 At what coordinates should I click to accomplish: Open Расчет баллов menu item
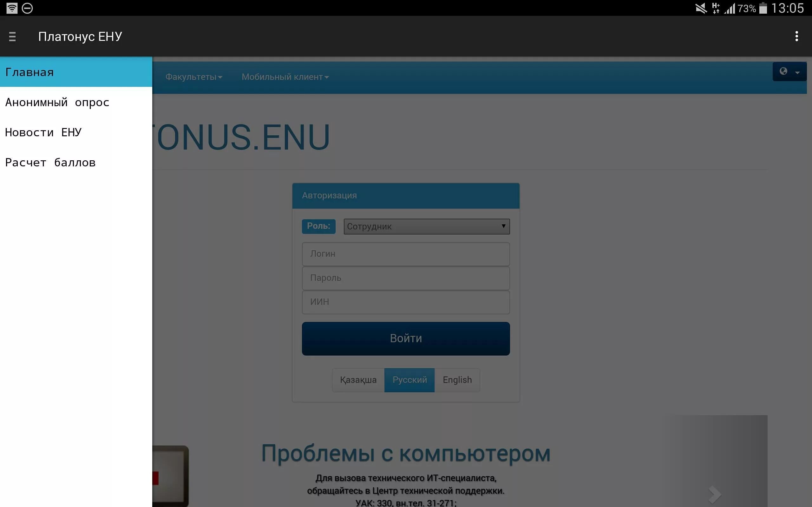(x=50, y=162)
